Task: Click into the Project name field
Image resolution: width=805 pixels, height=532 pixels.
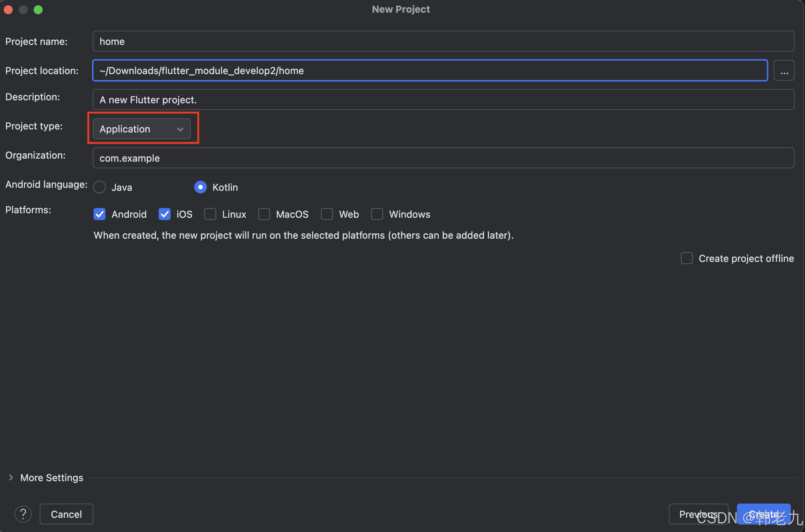Action: 443,42
